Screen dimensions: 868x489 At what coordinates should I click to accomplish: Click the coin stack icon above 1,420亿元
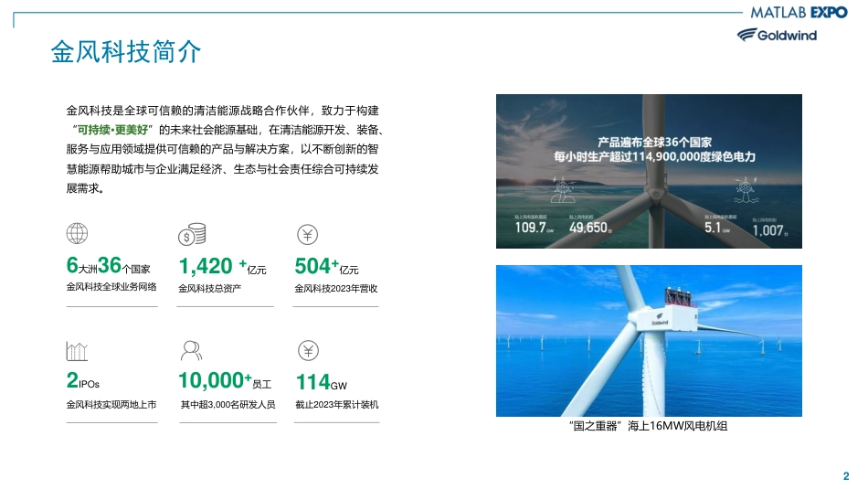[192, 234]
